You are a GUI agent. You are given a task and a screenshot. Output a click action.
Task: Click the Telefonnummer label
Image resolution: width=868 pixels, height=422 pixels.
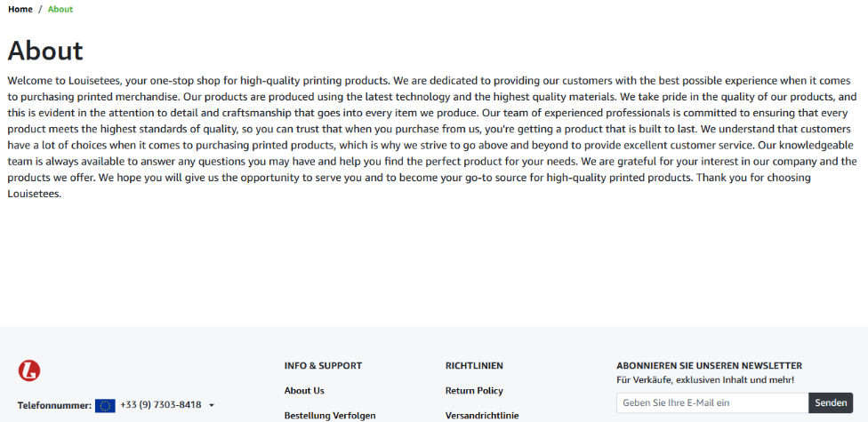coord(54,405)
